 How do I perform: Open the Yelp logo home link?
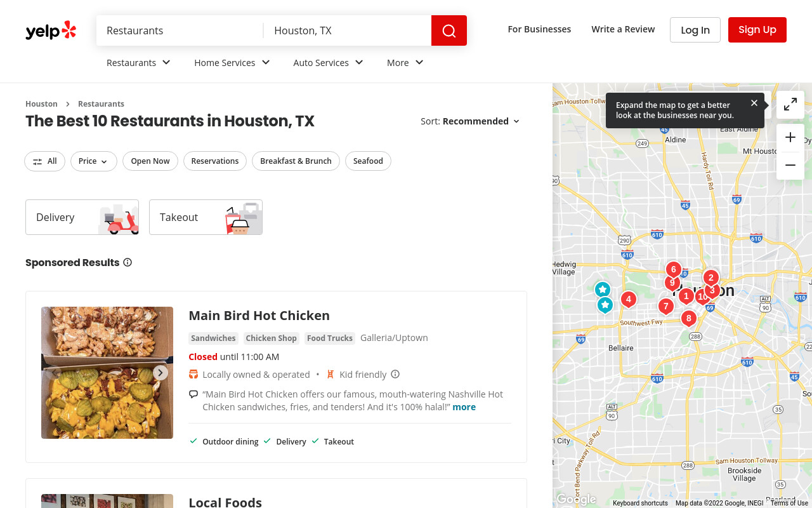pyautogui.click(x=51, y=30)
